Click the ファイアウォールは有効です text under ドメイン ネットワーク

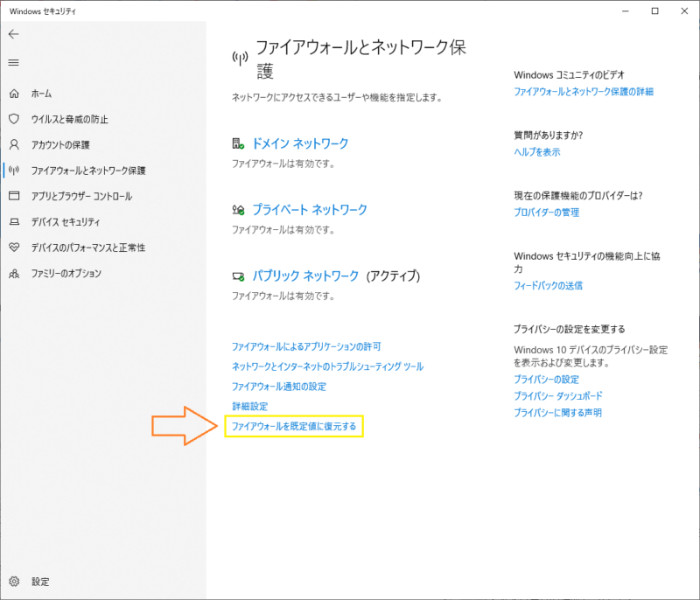[x=283, y=164]
